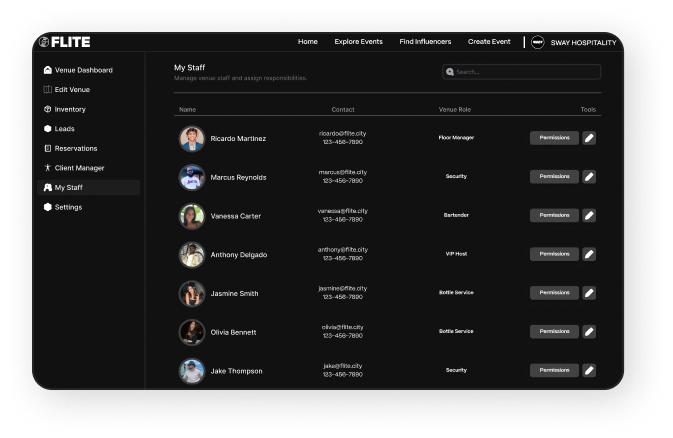The width and height of the screenshot is (673, 438).
Task: Edit Vanessa Carter using the pencil icon
Action: click(589, 215)
